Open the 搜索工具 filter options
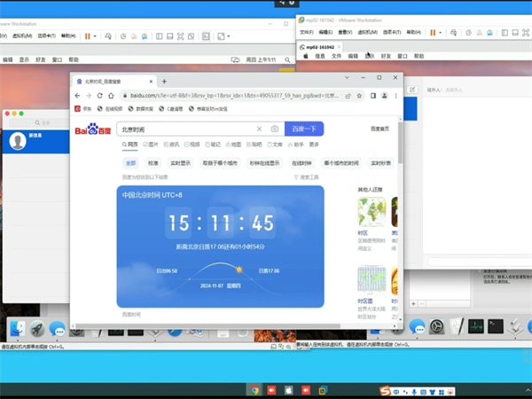Screen dimensions: 532x399 click(307, 177)
